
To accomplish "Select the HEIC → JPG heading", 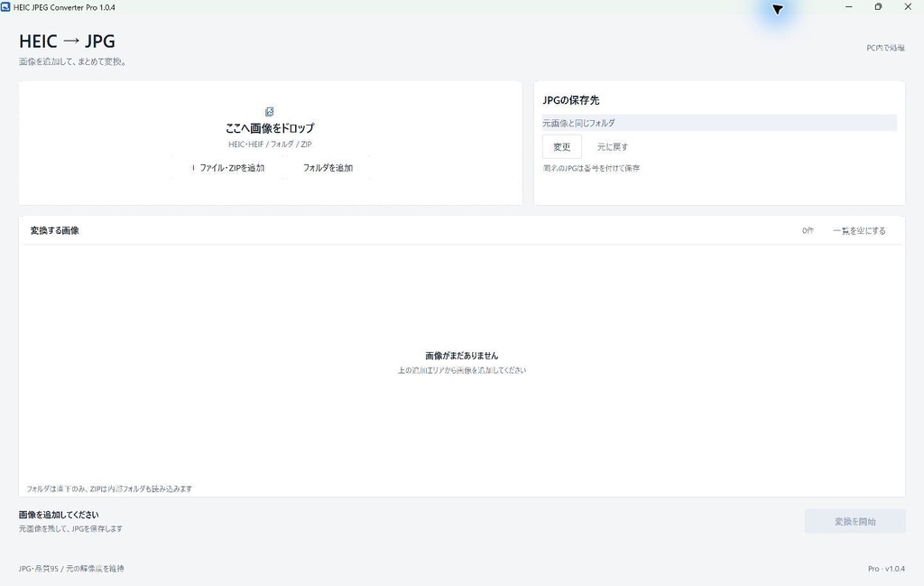I will click(x=67, y=42).
